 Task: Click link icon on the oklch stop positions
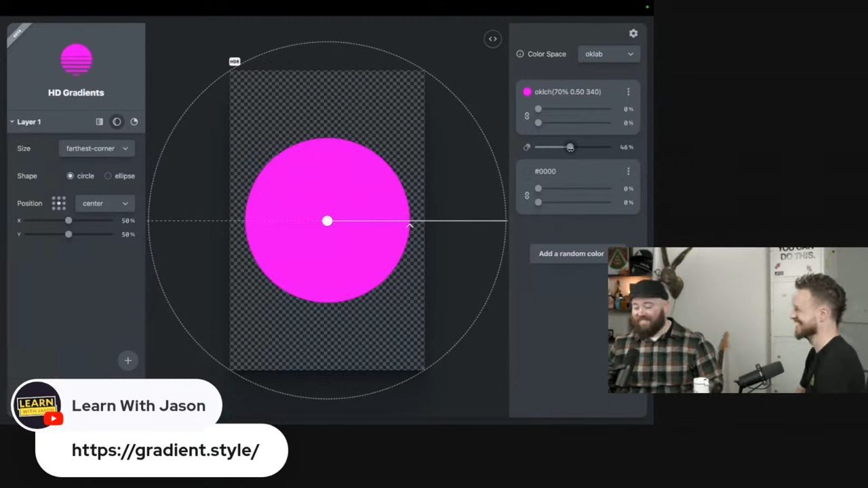[527, 116]
